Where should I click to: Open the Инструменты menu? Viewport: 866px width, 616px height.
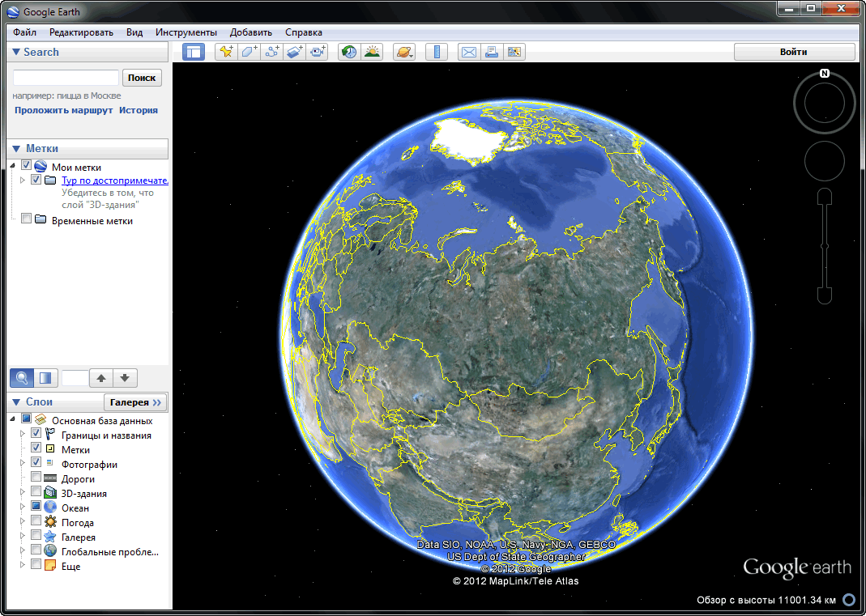tap(186, 32)
